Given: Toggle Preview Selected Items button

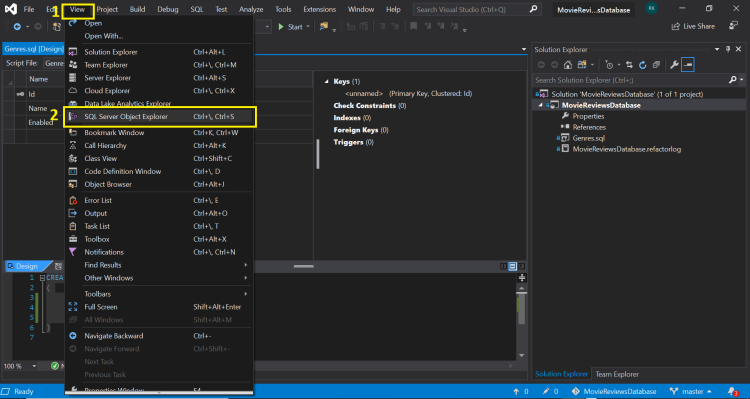Looking at the screenshot, I should 688,65.
